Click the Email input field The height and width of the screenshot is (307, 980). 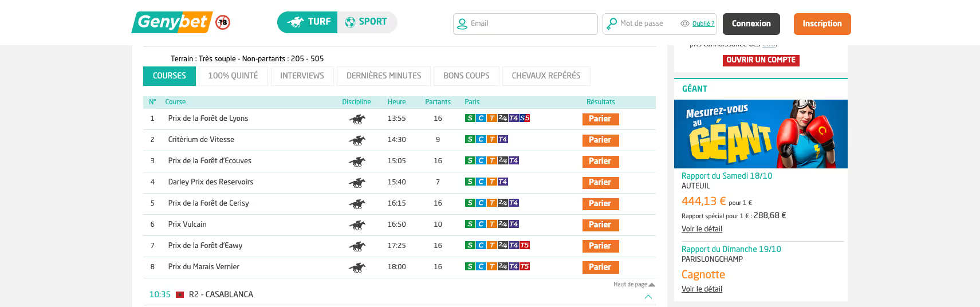point(530,24)
